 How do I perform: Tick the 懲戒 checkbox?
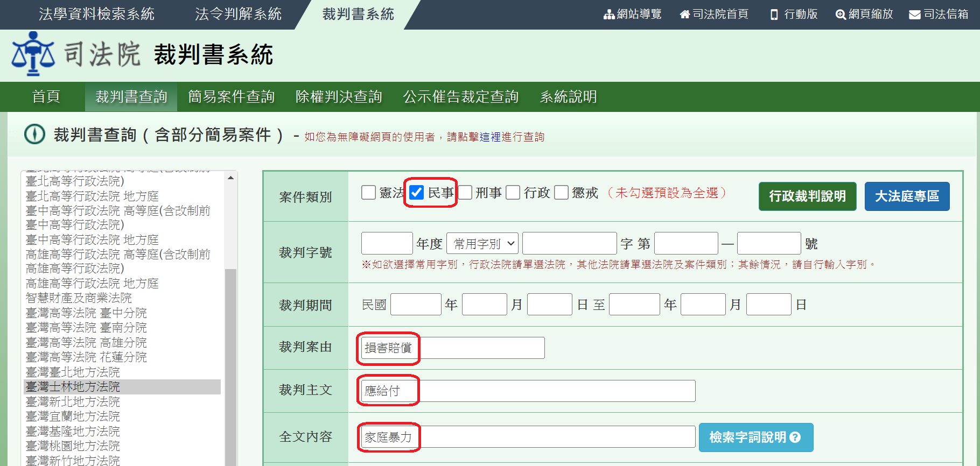(x=562, y=192)
